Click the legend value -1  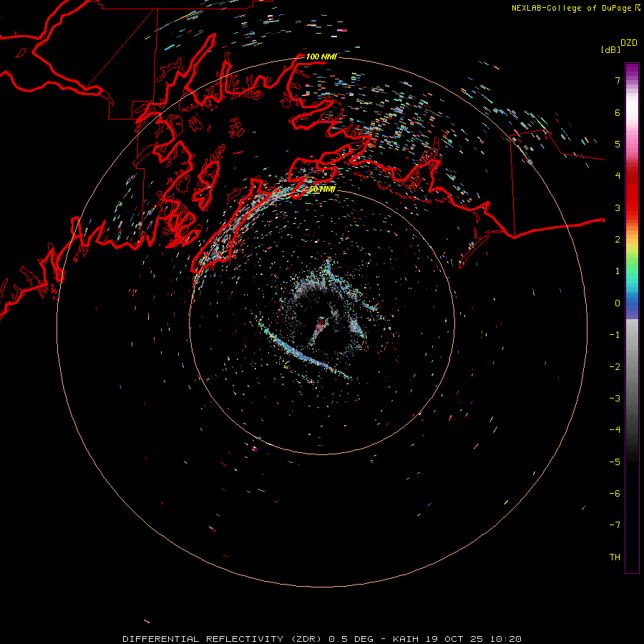[x=615, y=335]
